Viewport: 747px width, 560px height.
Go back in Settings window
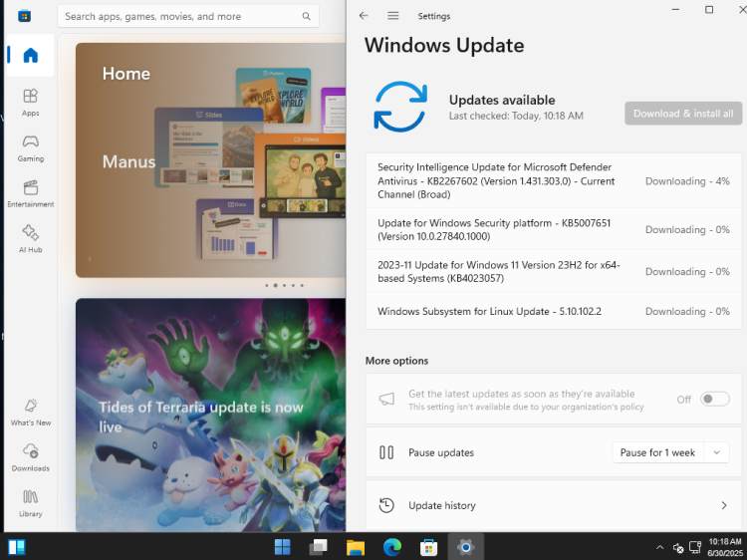click(x=364, y=16)
